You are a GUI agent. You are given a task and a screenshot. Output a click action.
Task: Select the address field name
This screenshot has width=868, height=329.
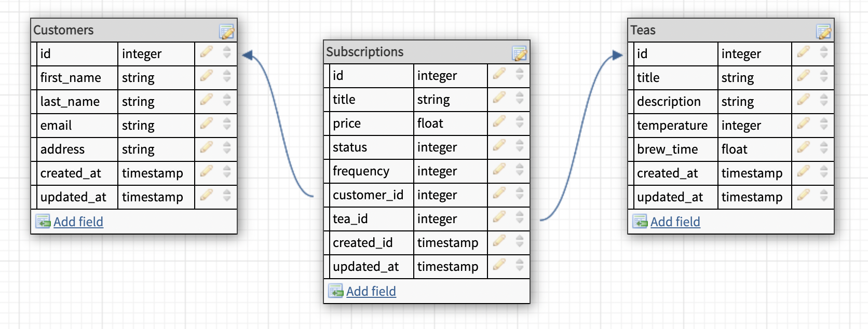62,149
